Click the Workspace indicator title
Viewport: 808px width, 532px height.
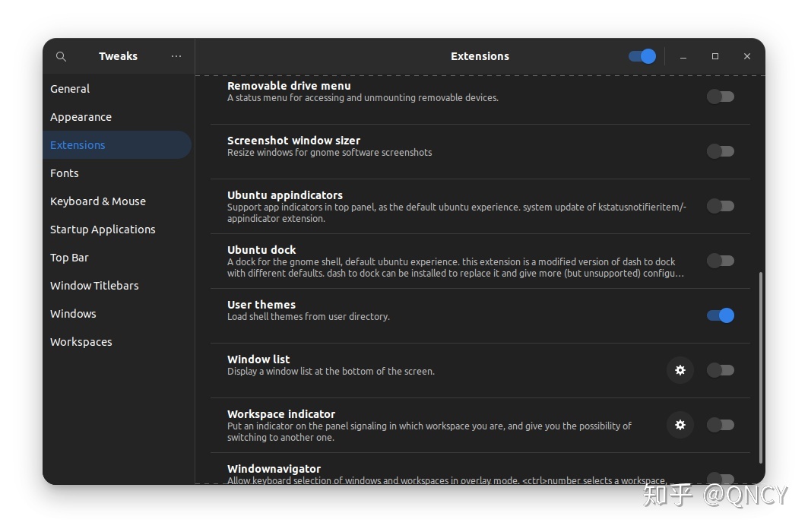[x=280, y=414]
